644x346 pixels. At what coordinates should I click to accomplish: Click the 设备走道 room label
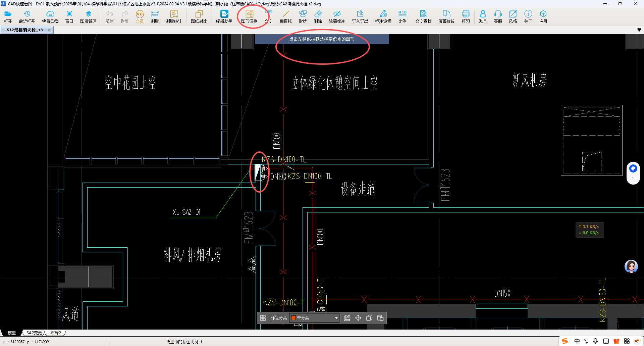358,189
